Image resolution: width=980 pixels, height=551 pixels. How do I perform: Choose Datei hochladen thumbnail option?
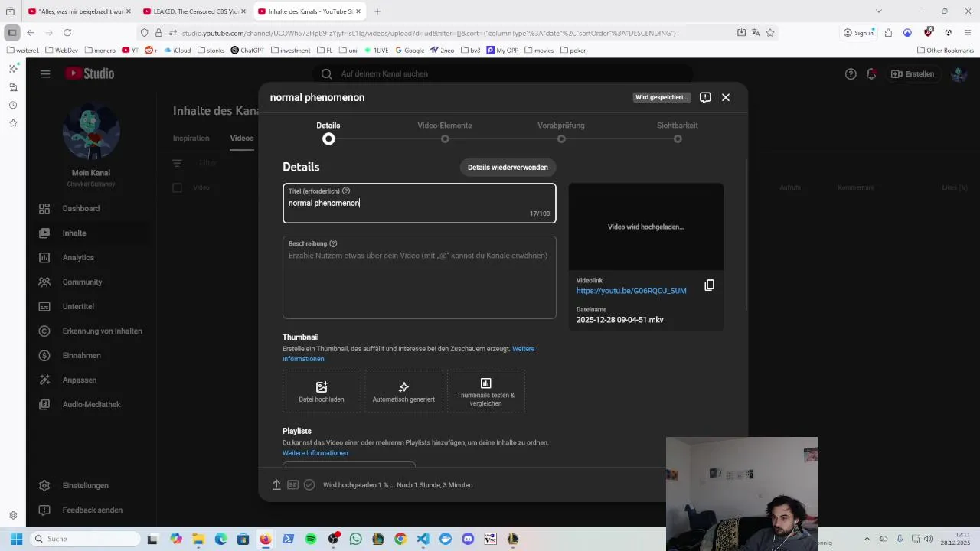point(322,392)
